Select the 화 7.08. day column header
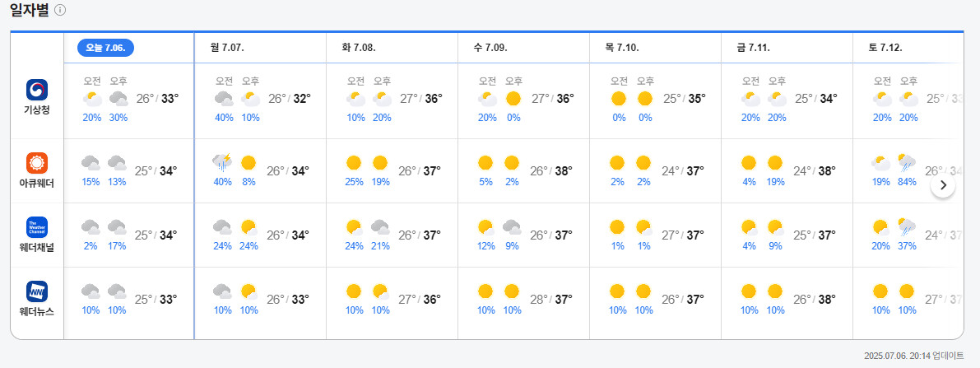Image resolution: width=980 pixels, height=368 pixels. pyautogui.click(x=359, y=48)
